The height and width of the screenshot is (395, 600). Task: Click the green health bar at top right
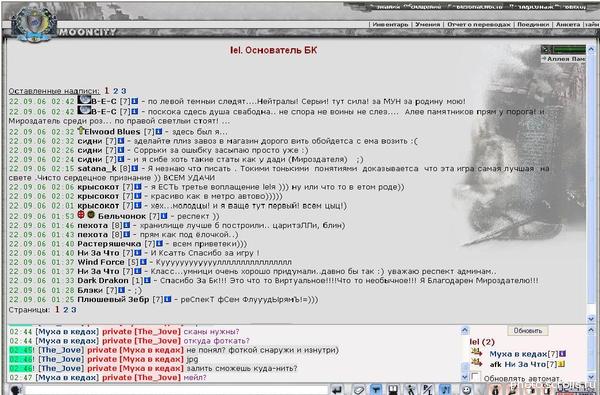tap(569, 49)
